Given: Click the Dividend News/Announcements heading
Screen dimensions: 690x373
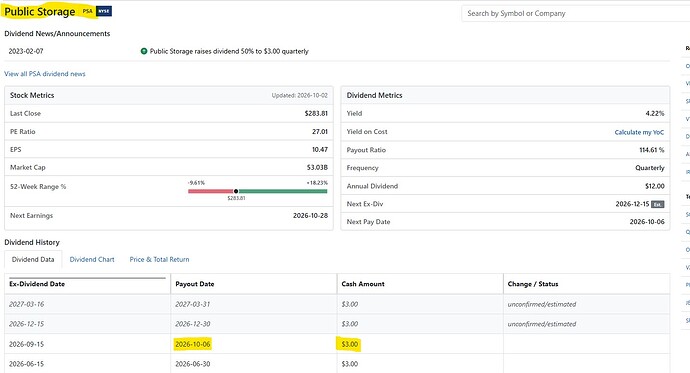Looking at the screenshot, I should tap(57, 34).
